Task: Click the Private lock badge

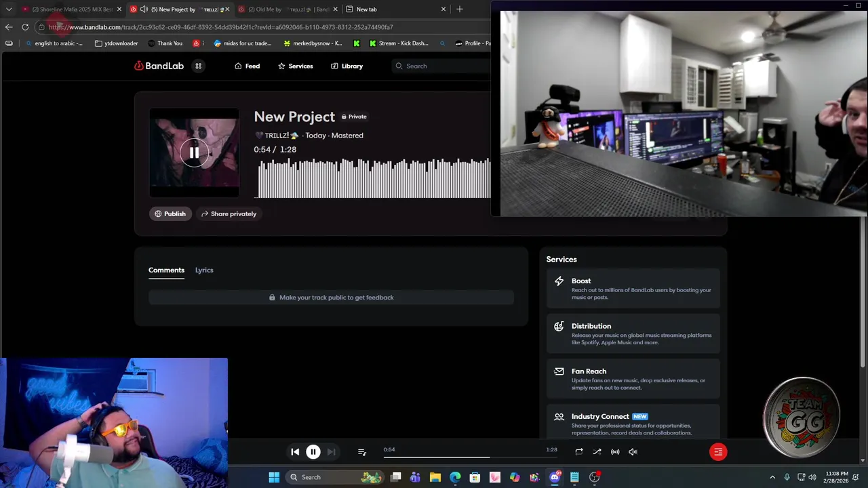Action: tap(354, 117)
